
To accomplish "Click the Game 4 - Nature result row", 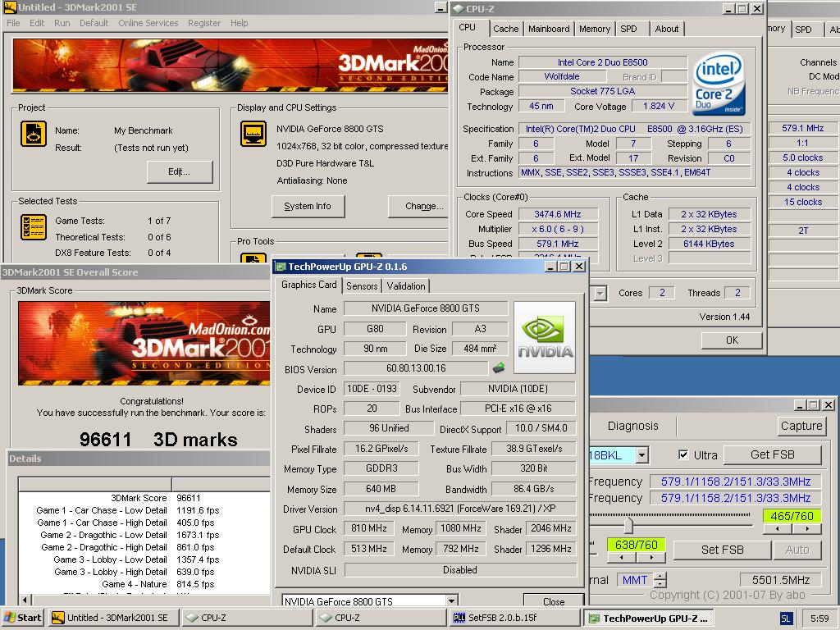I will (144, 584).
